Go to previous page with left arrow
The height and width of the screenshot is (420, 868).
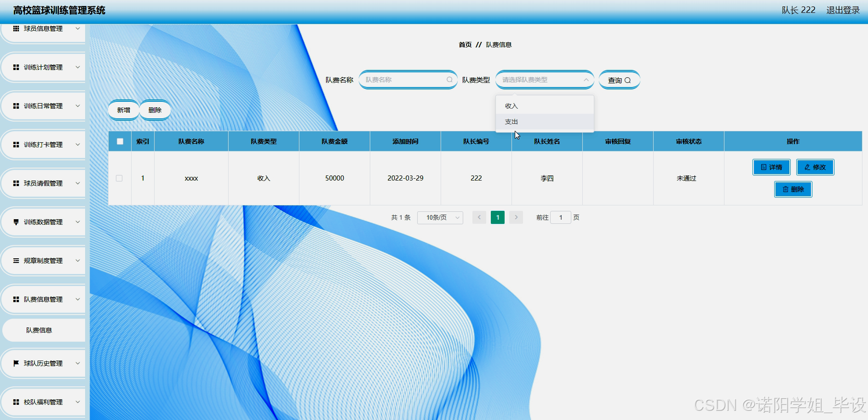tap(479, 217)
